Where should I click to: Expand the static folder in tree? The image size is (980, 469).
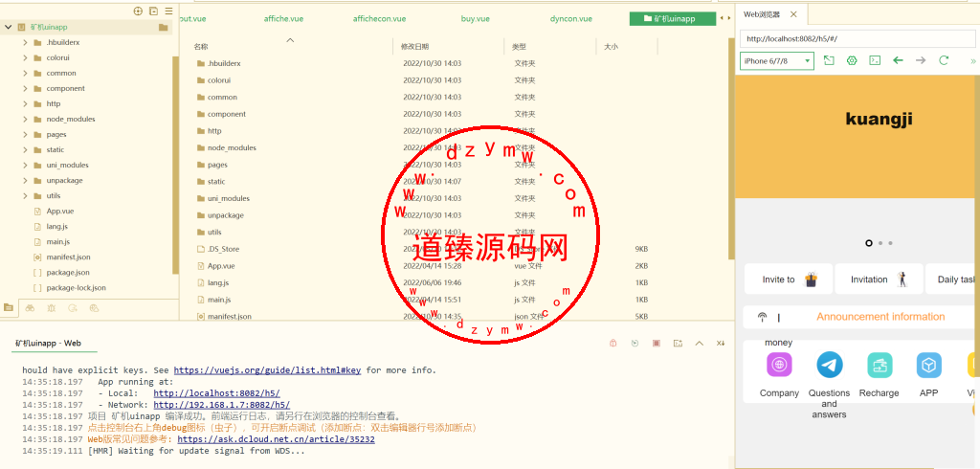pos(25,149)
